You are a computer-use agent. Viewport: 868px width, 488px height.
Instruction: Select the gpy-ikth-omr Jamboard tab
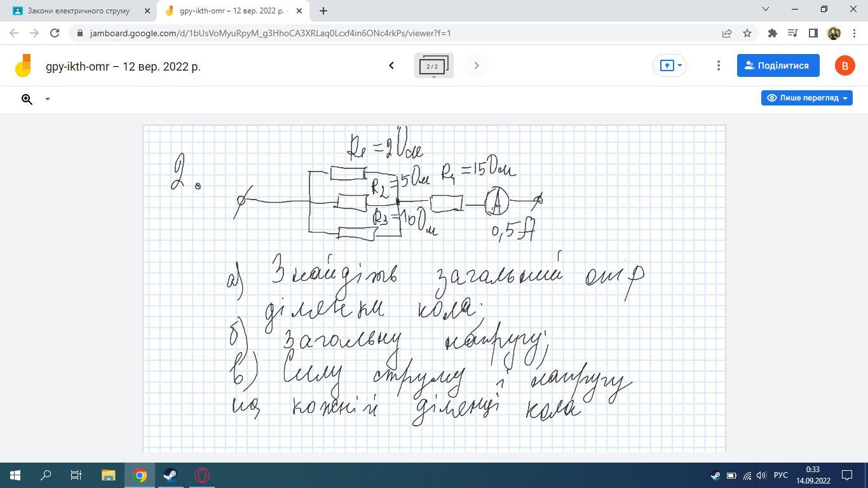point(229,11)
